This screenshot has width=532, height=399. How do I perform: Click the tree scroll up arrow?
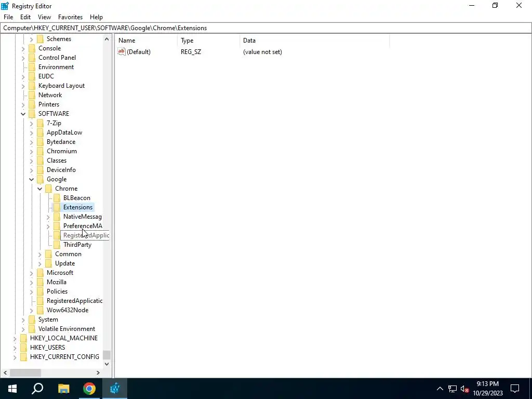coord(107,39)
